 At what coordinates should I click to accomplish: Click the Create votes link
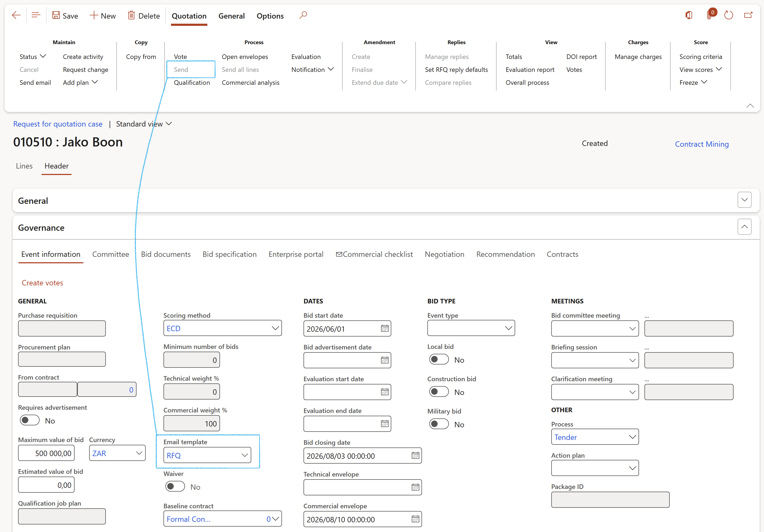tap(42, 283)
